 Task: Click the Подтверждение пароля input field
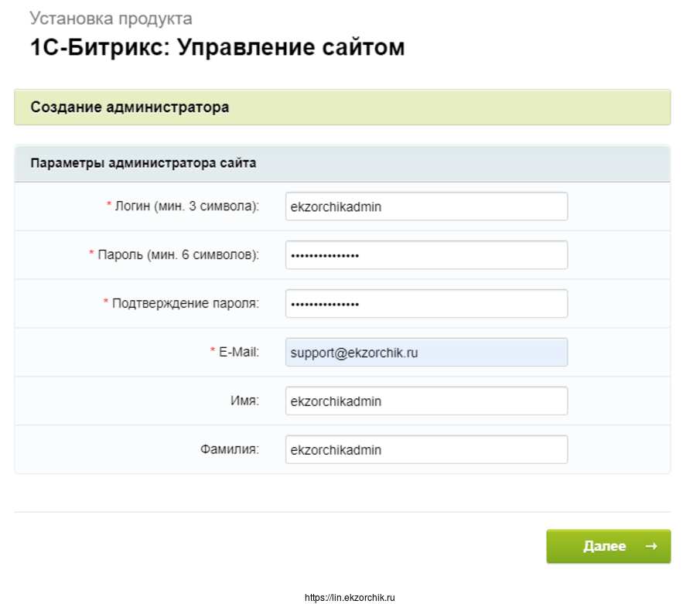[x=425, y=303]
